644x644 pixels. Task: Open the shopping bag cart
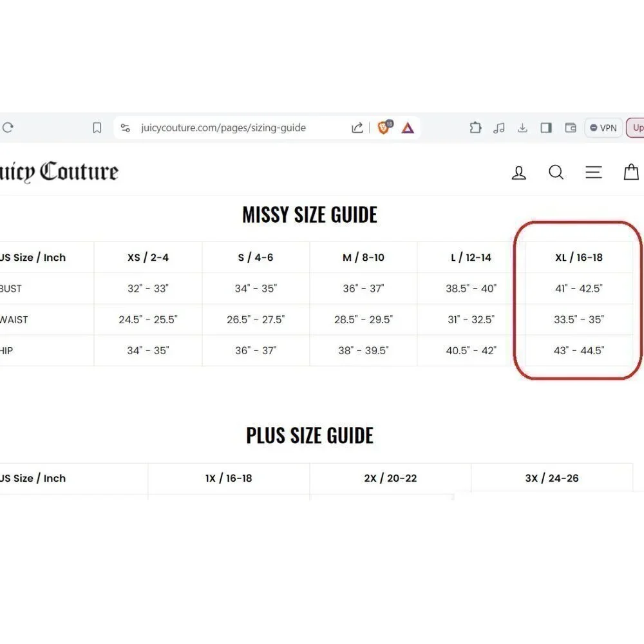pos(631,172)
